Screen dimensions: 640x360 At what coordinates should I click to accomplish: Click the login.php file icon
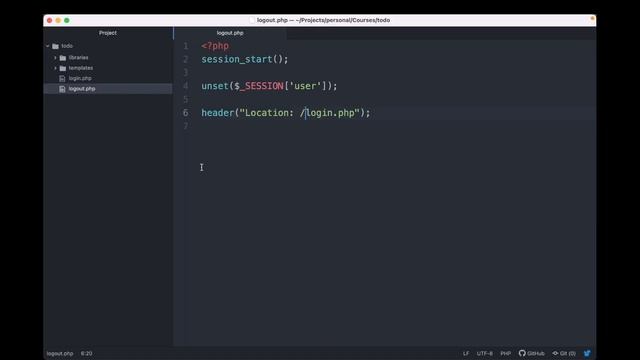click(x=62, y=78)
